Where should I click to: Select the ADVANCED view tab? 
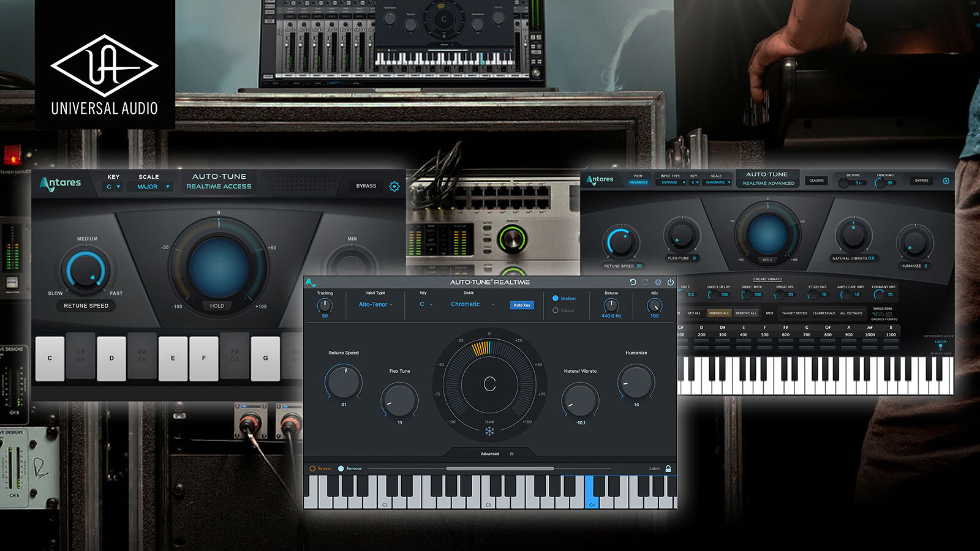coord(638,182)
